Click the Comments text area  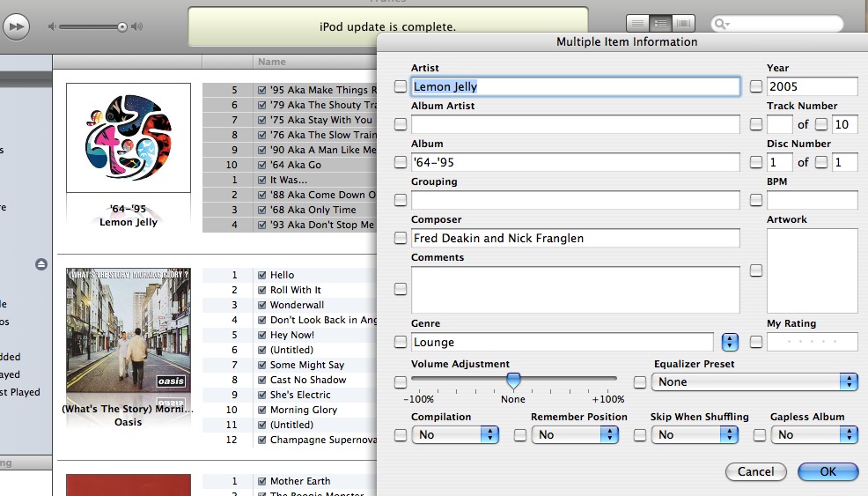(x=575, y=290)
